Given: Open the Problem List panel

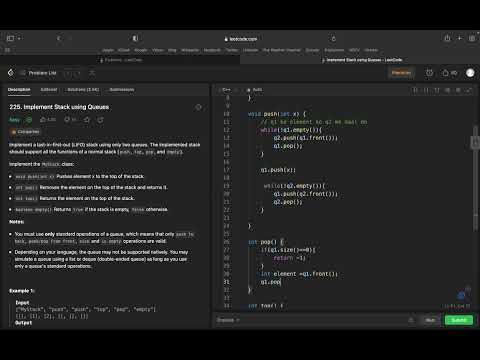Looking at the screenshot, I should pos(39,73).
